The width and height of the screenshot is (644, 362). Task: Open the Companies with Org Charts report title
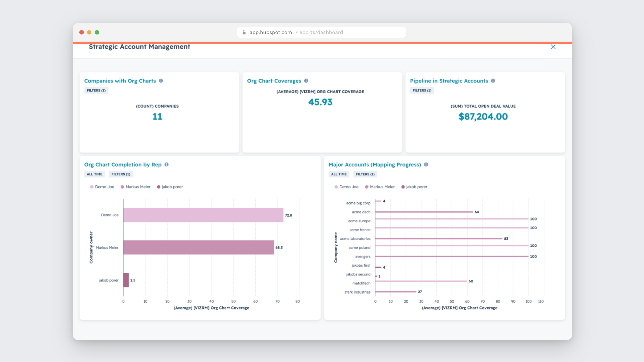point(120,81)
